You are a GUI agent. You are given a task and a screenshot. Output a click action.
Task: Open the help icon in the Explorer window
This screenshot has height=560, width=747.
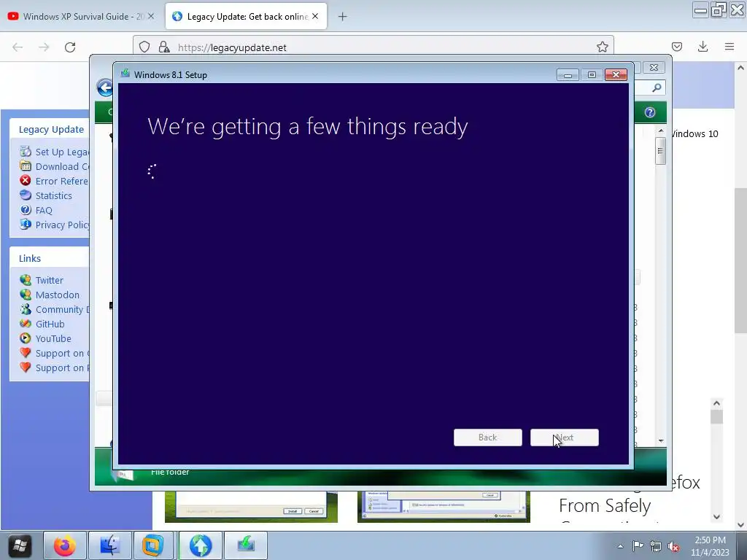[x=650, y=112]
